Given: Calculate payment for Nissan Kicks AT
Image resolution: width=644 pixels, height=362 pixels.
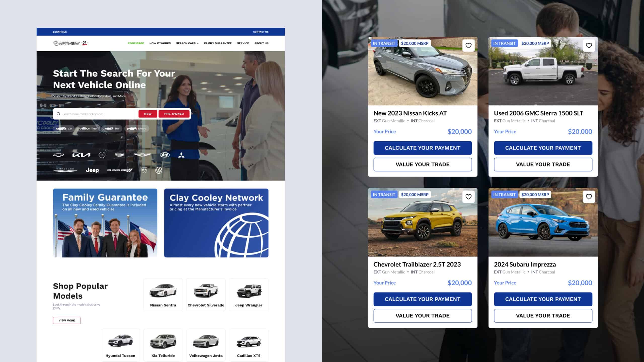Looking at the screenshot, I should (423, 148).
